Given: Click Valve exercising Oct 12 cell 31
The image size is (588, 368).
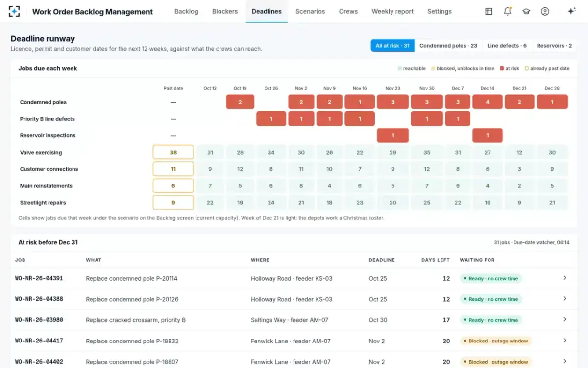Looking at the screenshot, I should tap(210, 152).
